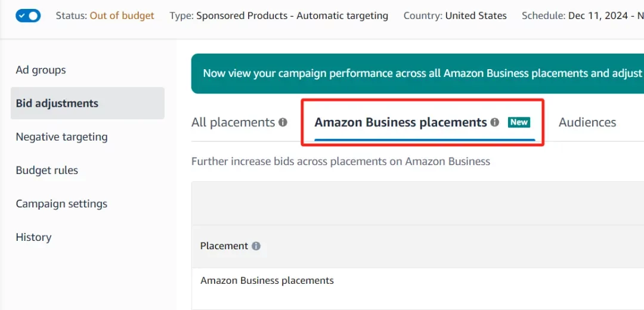Click the Out of budget status
This screenshot has height=310, width=644.
point(122,15)
